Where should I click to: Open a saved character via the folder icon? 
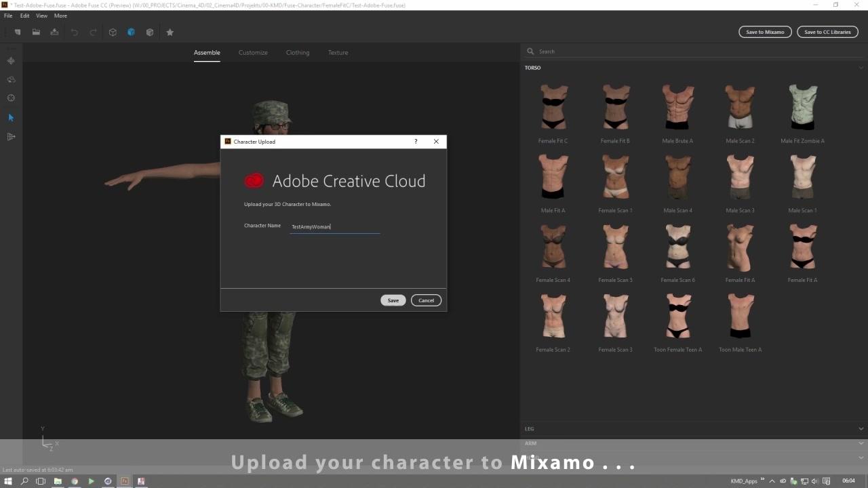36,32
